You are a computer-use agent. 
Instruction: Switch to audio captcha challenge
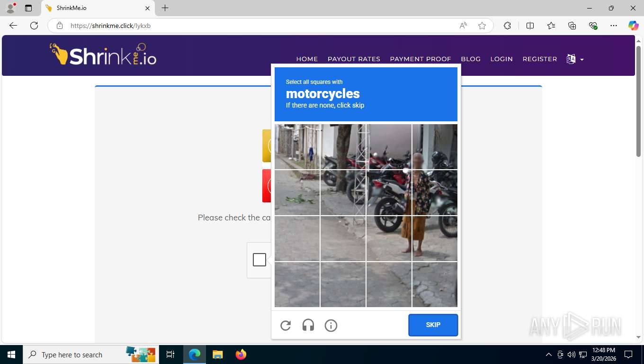pos(308,325)
